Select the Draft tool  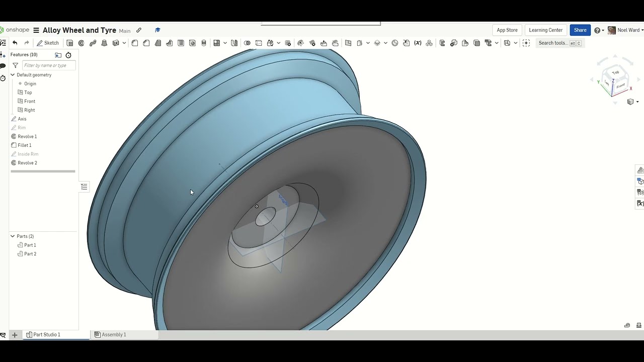tap(158, 43)
